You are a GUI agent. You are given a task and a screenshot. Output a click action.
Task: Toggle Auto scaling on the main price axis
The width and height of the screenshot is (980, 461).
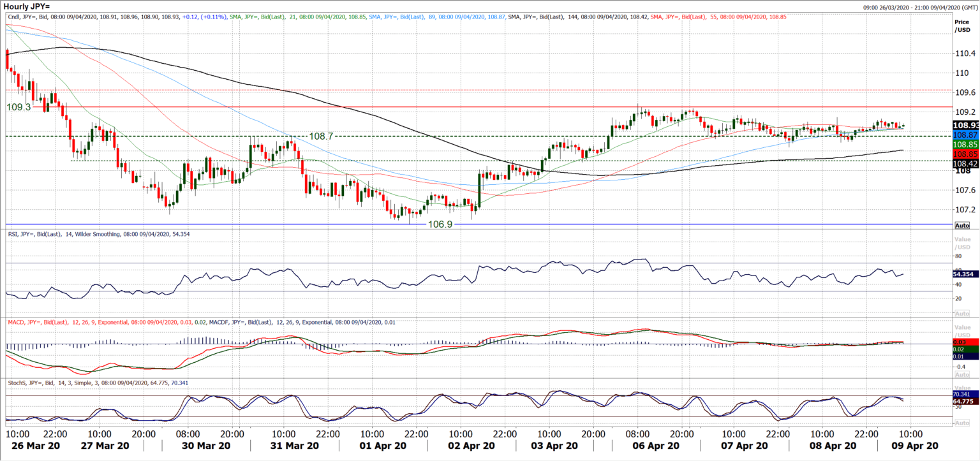[962, 224]
